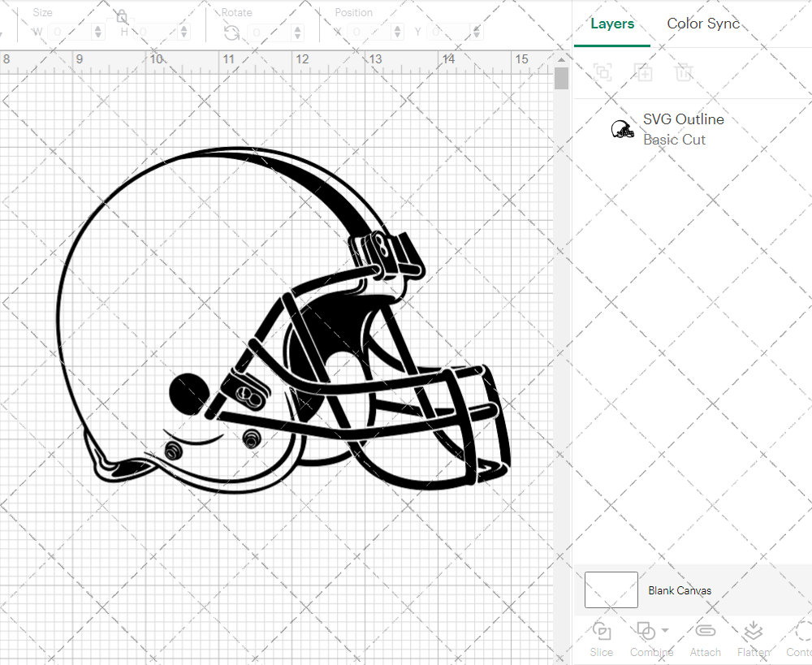
Task: Click the Attach paperclip icon
Action: pos(705,631)
